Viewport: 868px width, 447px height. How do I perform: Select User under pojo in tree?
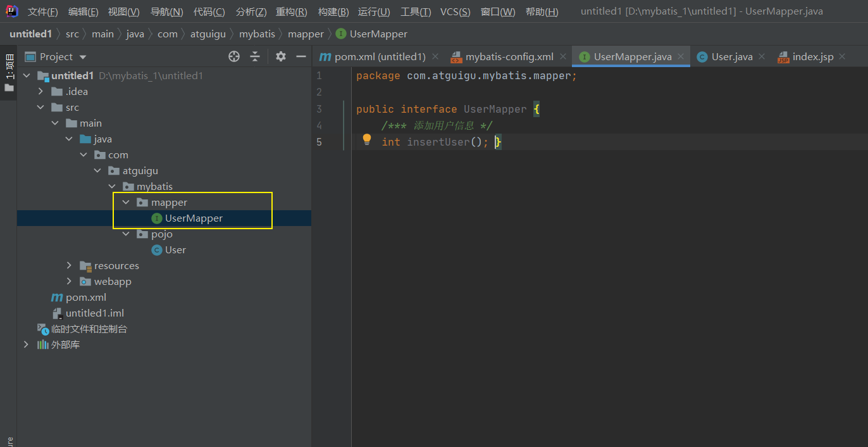(x=175, y=250)
